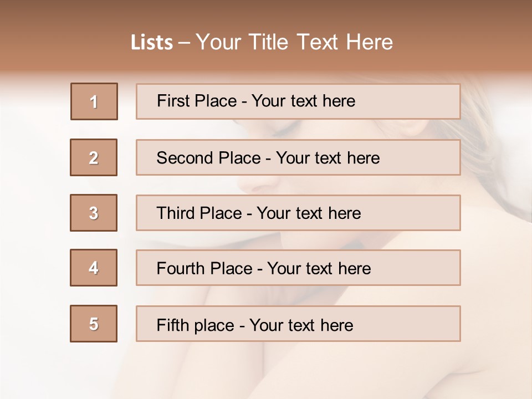Select the Third Place text bar
Viewport: 532px width, 399px height.
(298, 213)
